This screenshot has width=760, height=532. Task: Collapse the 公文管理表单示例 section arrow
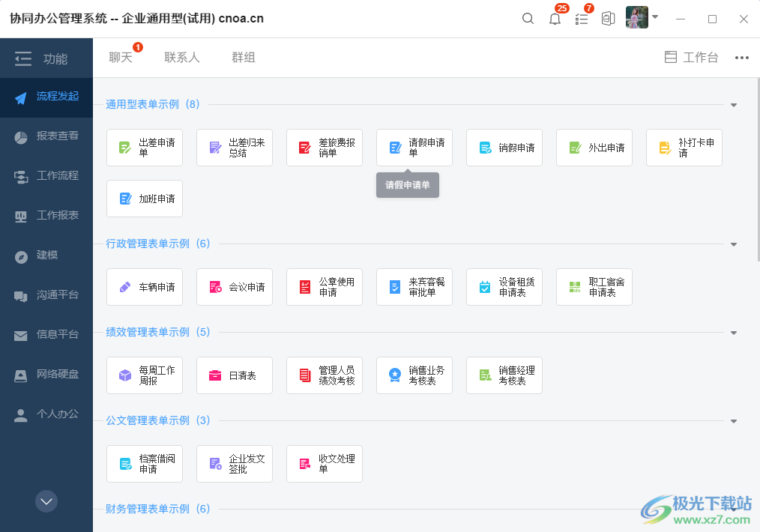(734, 421)
